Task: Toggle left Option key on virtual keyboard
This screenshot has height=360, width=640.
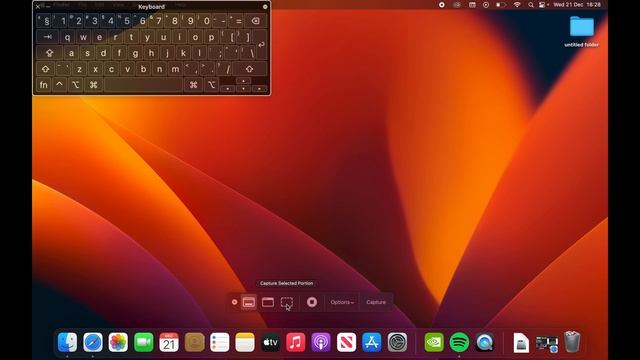Action: pyautogui.click(x=76, y=85)
